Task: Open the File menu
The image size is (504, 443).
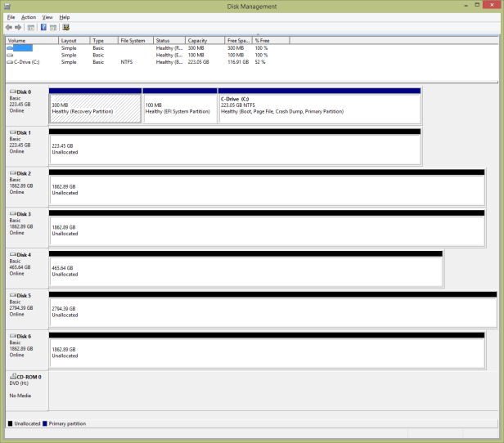Action: point(11,16)
